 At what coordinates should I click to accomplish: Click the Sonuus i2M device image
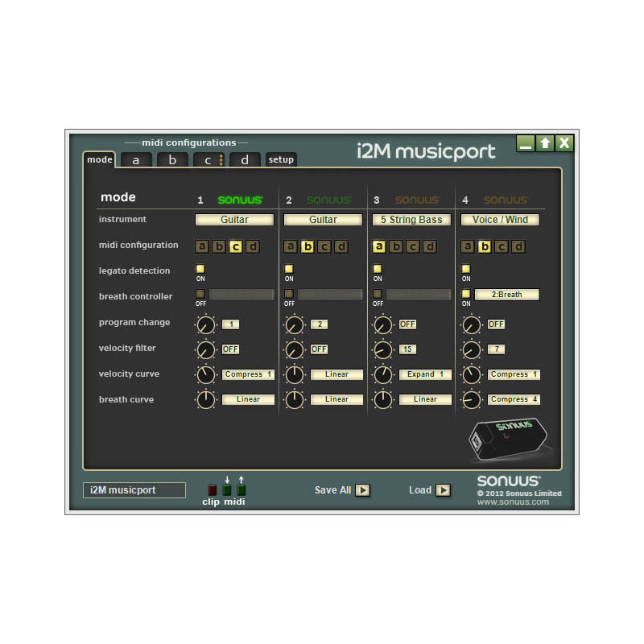(508, 439)
